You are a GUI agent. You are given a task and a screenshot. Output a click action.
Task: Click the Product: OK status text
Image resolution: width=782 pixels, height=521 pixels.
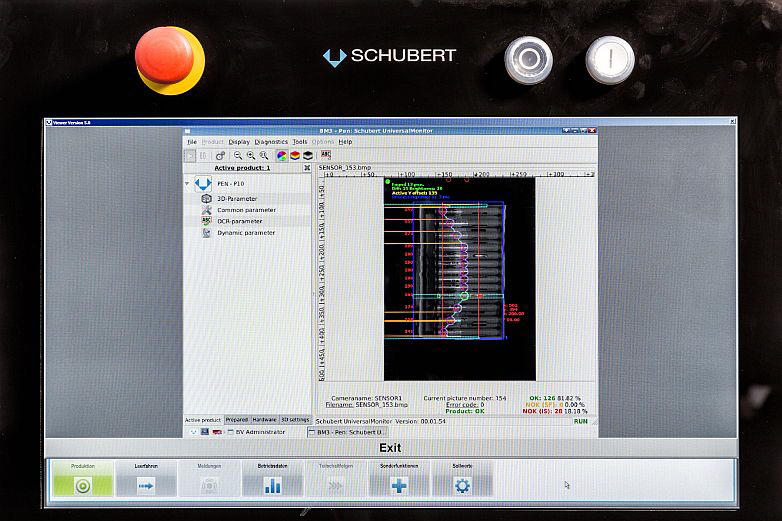click(x=465, y=411)
